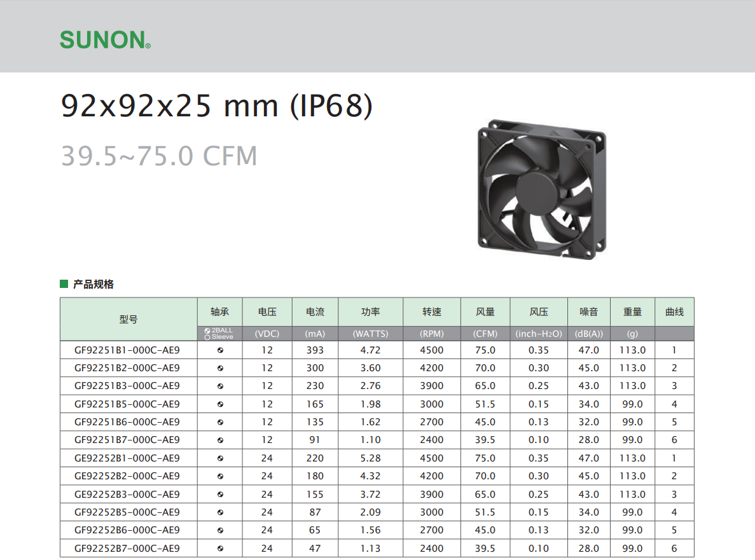This screenshot has height=560, width=755.
Task: Click the 3.60 watts power value
Action: tap(371, 368)
